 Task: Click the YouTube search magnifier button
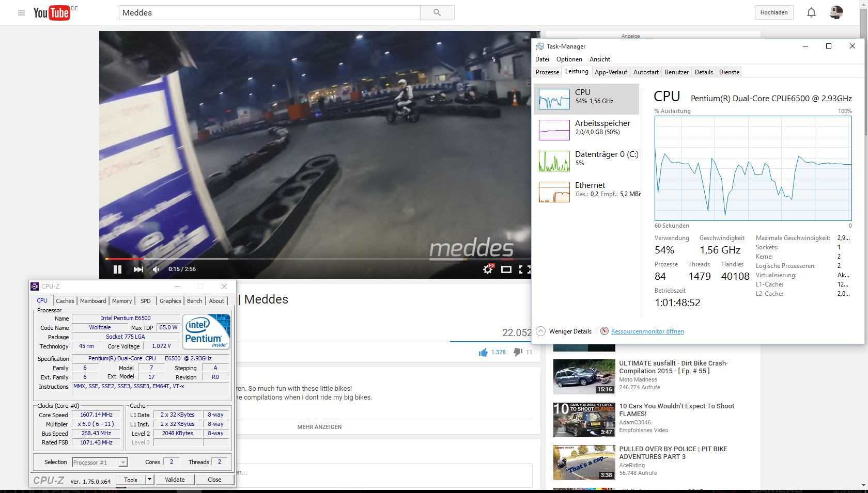click(437, 13)
